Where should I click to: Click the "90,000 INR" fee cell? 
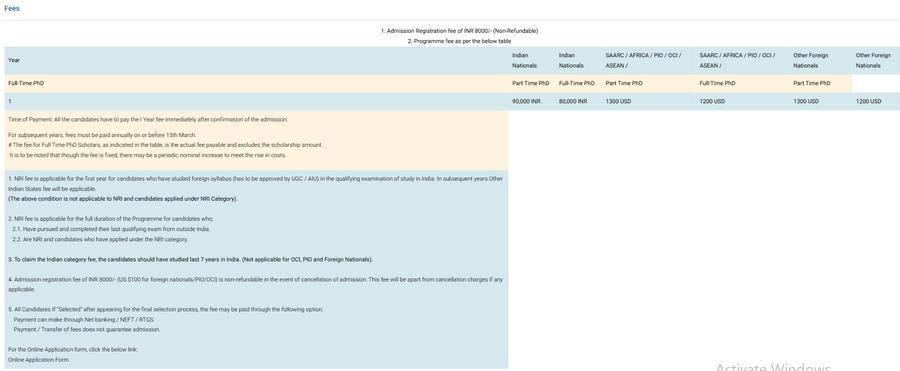pos(526,101)
